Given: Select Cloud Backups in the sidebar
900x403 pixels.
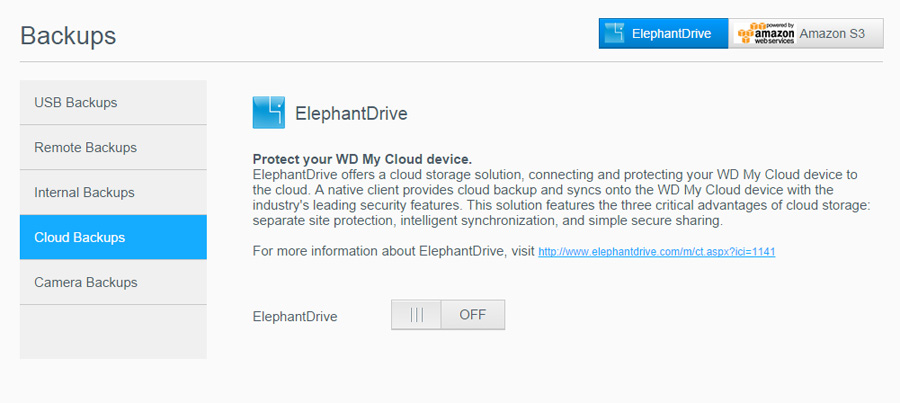Looking at the screenshot, I should click(x=113, y=238).
